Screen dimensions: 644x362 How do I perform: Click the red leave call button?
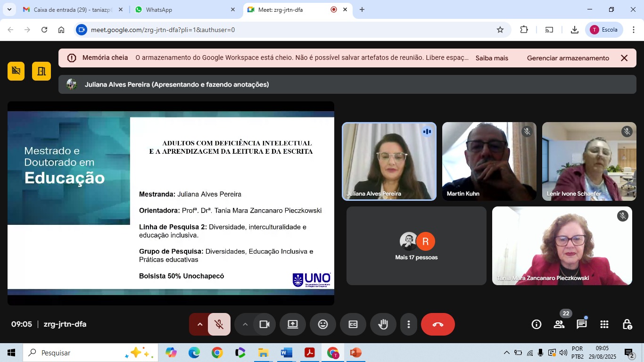point(438,324)
